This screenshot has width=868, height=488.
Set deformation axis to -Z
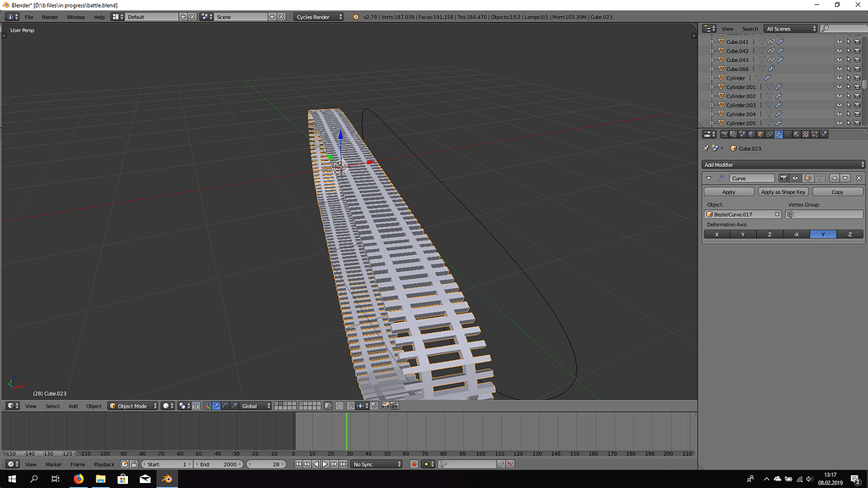(x=849, y=235)
